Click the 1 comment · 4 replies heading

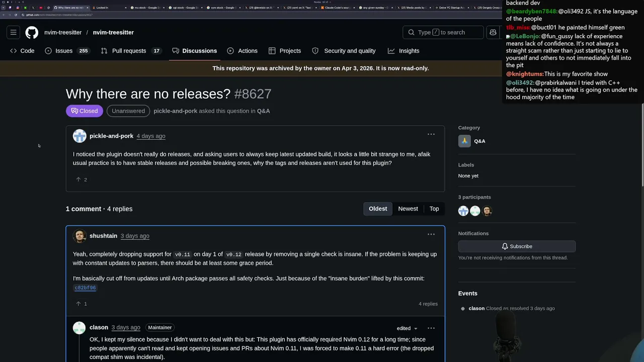pos(99,209)
